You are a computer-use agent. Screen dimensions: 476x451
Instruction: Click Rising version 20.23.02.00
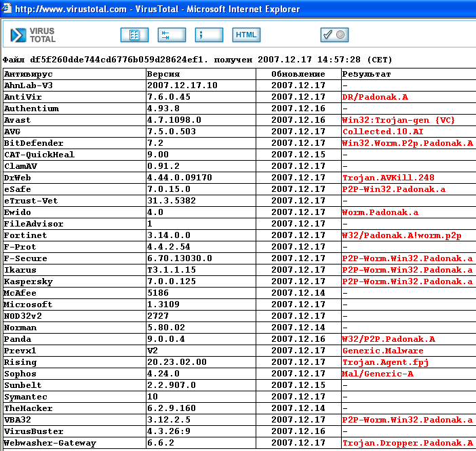(x=177, y=363)
